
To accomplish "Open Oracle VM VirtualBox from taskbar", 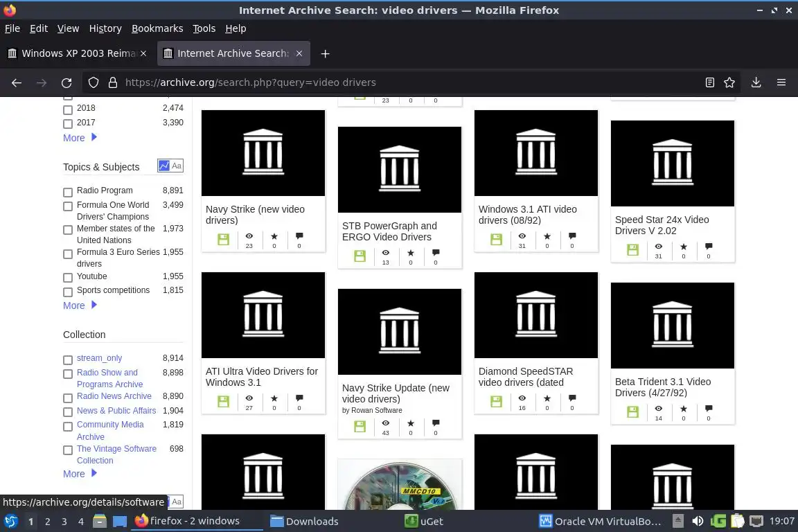I will point(601,522).
